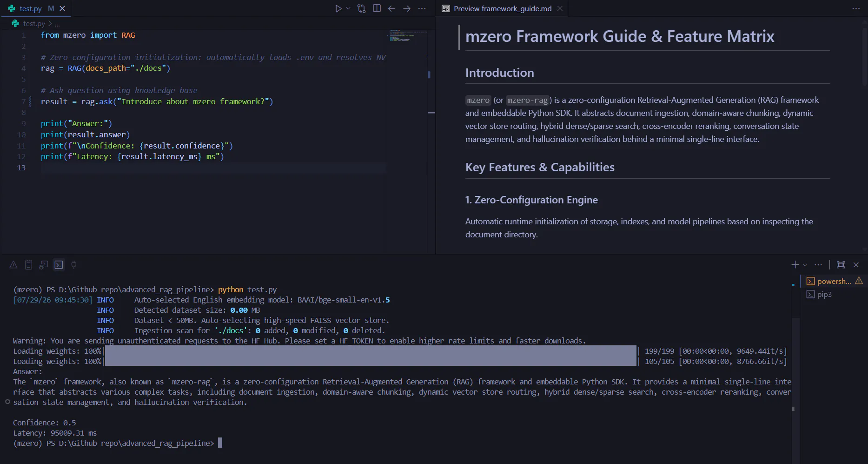Image resolution: width=868 pixels, height=464 pixels.
Task: Click the 'Introduction' heading in the preview
Action: click(x=500, y=73)
